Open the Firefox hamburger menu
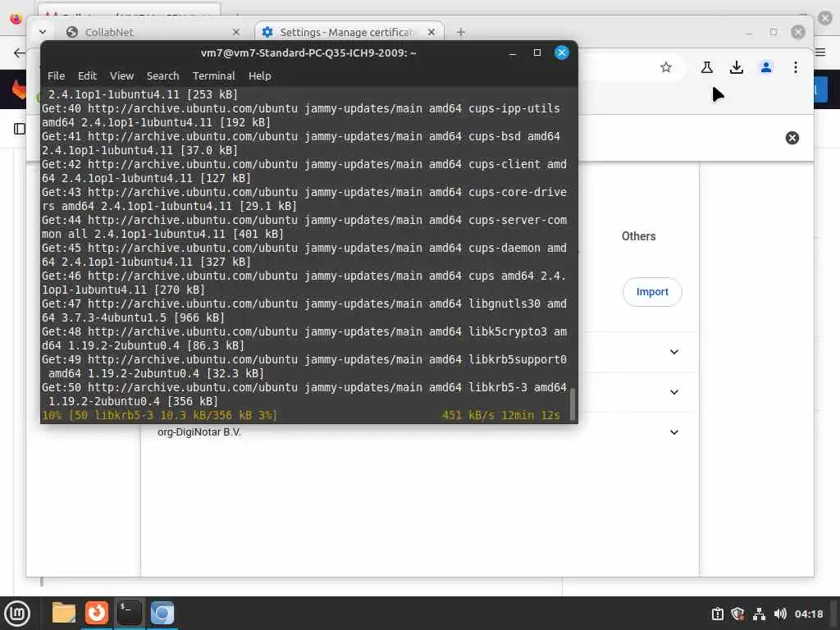This screenshot has width=840, height=630. point(820,52)
